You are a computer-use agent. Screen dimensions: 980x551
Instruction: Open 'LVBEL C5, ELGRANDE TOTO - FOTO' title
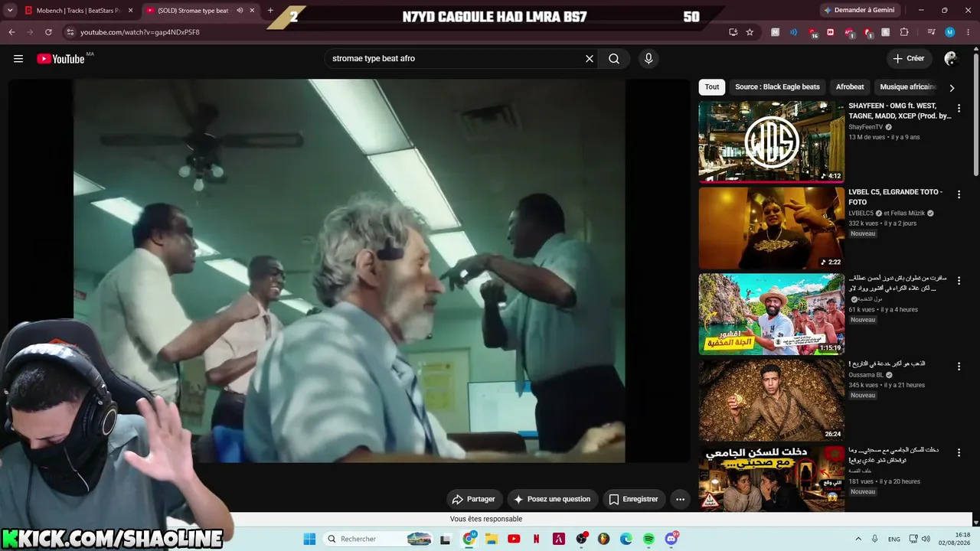pyautogui.click(x=896, y=197)
